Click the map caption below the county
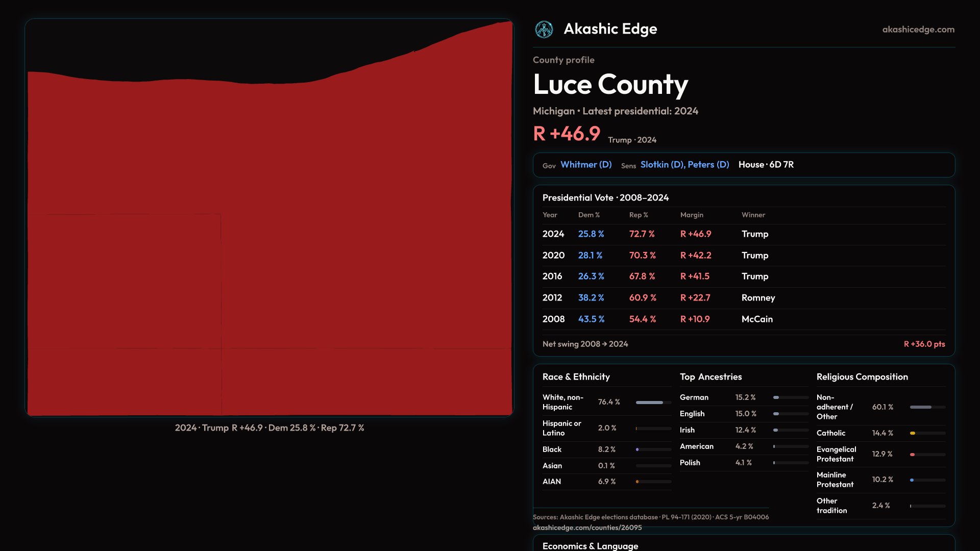980x551 pixels. (269, 428)
